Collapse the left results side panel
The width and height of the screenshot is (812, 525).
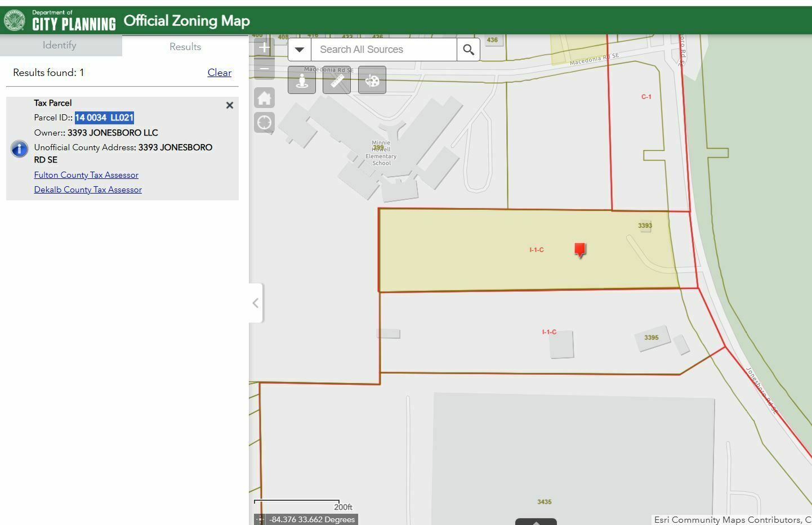click(x=256, y=303)
